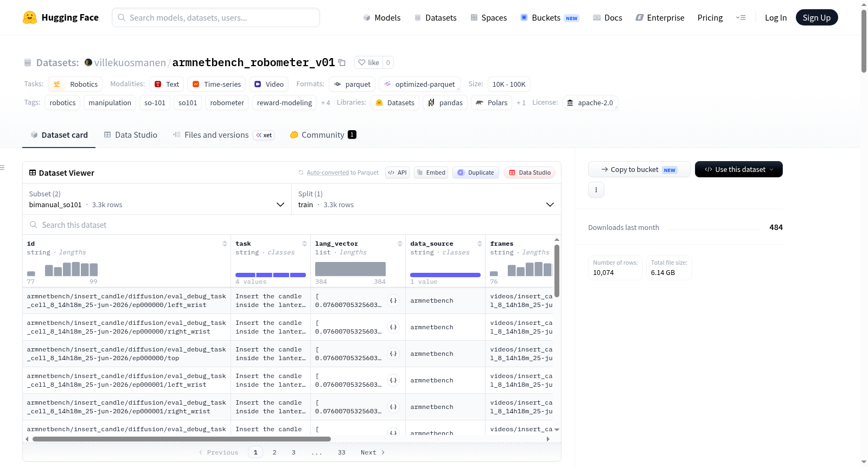This screenshot has height=467, width=868.
Task: Open the Files and versions tab
Action: (x=224, y=135)
